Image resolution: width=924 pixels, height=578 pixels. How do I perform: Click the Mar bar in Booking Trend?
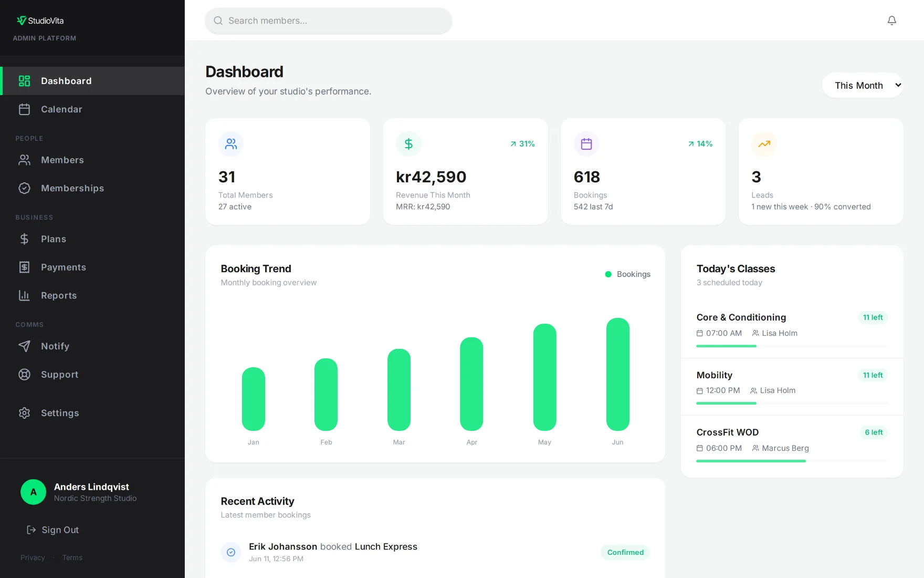[399, 390]
